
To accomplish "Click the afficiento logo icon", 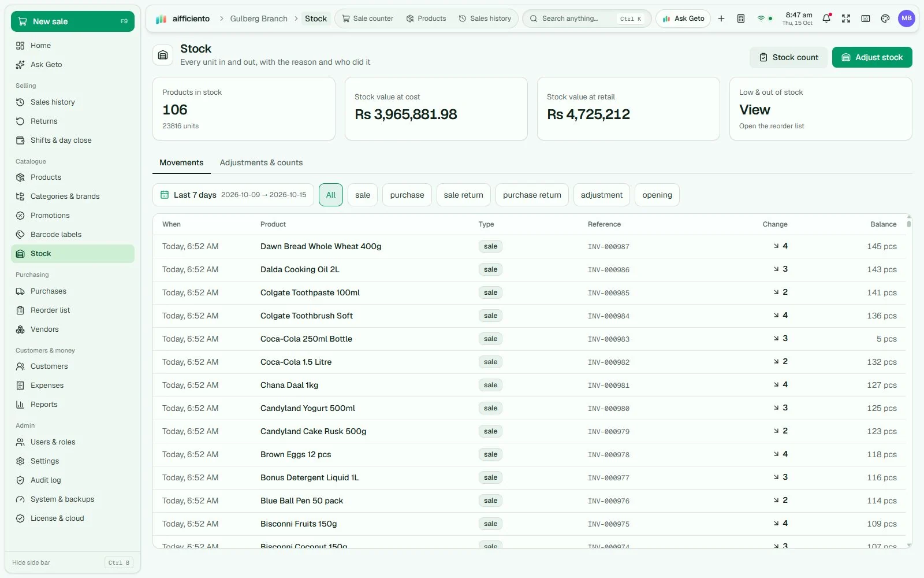I will 161,18.
